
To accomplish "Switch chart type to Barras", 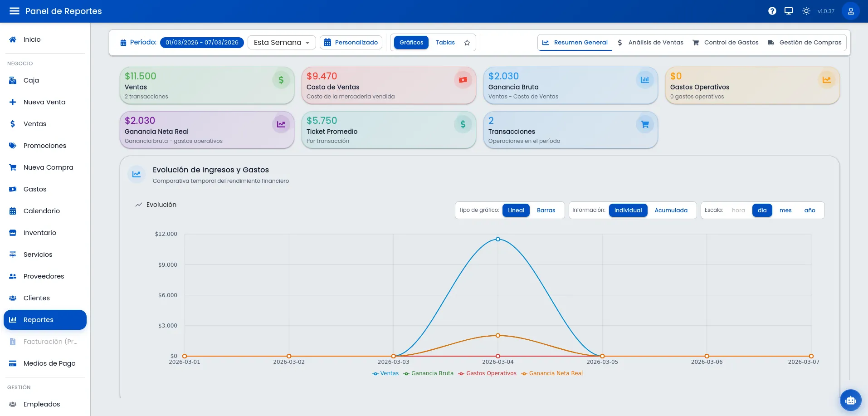I will (x=546, y=210).
